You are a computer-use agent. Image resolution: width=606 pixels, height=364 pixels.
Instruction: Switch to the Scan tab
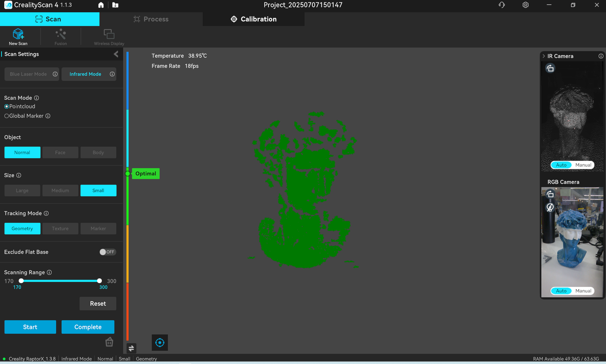[x=49, y=19]
